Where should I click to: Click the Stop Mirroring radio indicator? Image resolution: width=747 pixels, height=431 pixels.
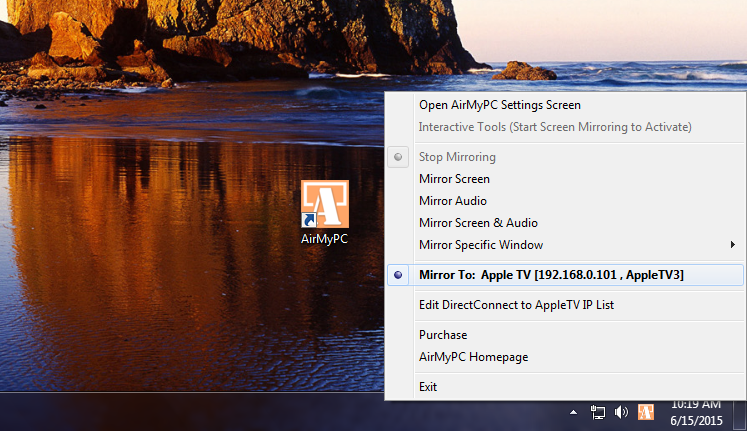[x=398, y=157]
